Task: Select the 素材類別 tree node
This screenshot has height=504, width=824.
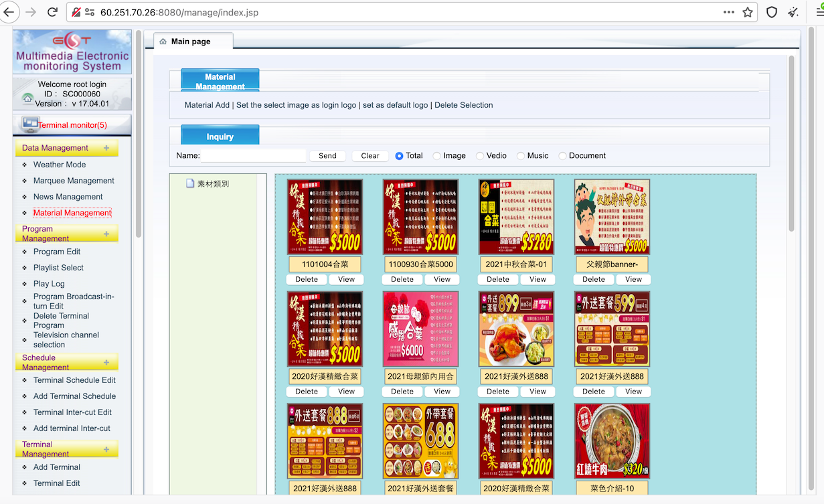Action: tap(213, 183)
